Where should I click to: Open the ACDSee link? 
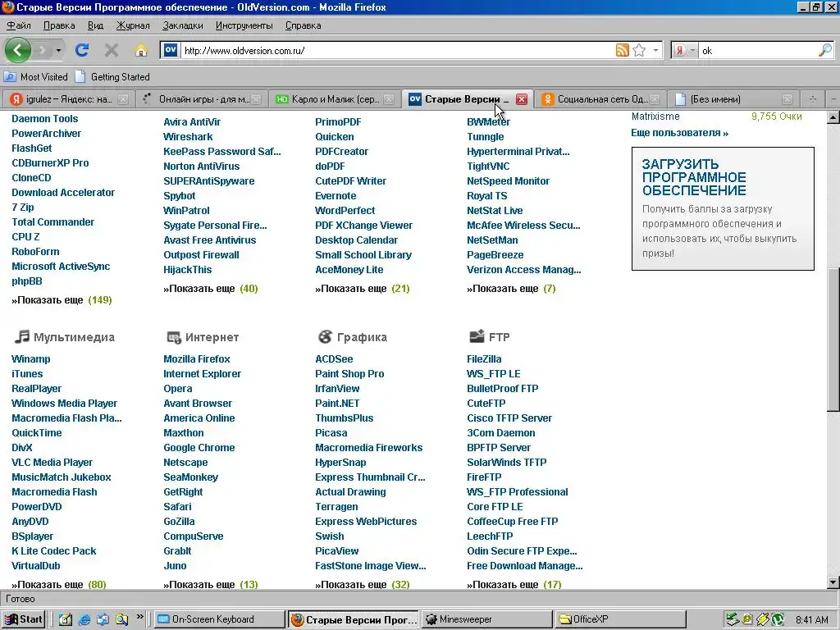(335, 359)
